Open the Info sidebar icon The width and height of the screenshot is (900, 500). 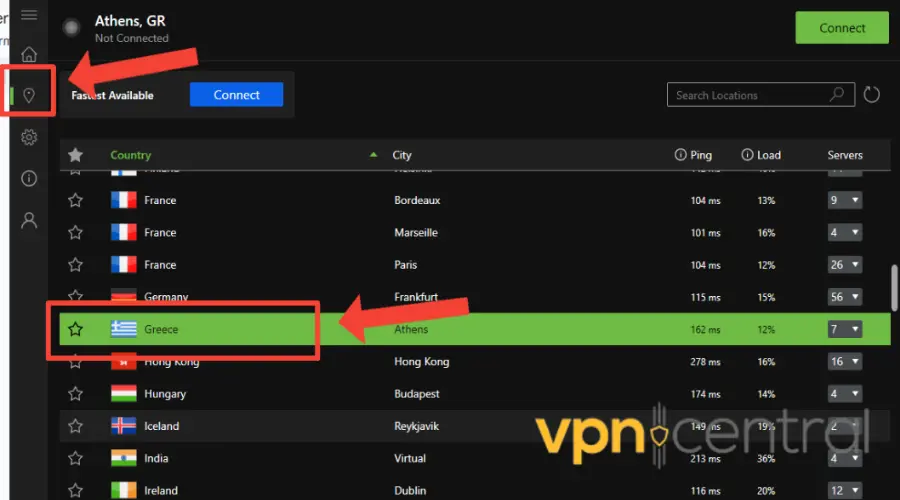click(29, 179)
